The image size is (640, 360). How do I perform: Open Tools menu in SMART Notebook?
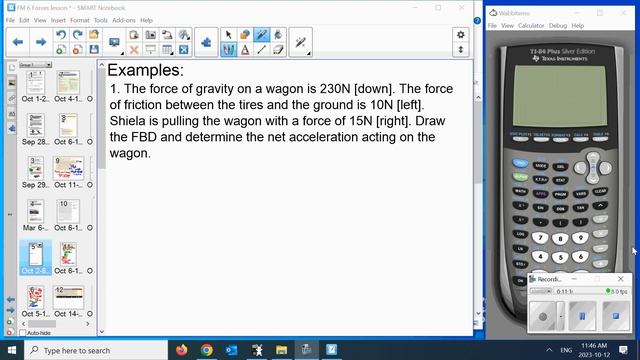coord(100,20)
